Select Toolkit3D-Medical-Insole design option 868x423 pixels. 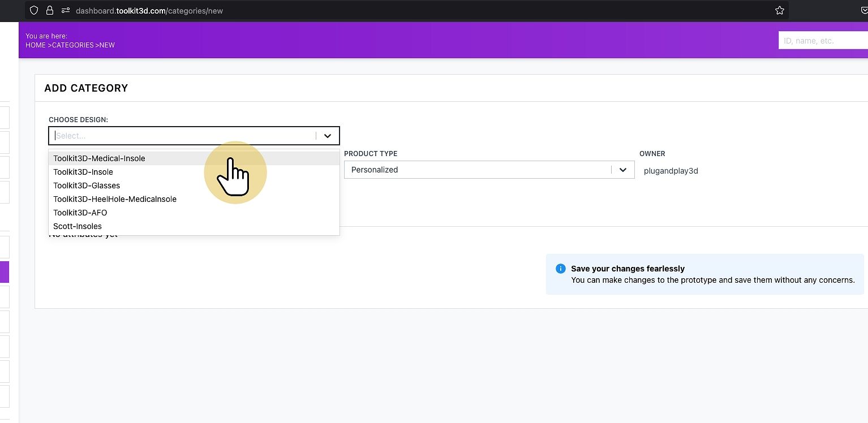coord(194,158)
